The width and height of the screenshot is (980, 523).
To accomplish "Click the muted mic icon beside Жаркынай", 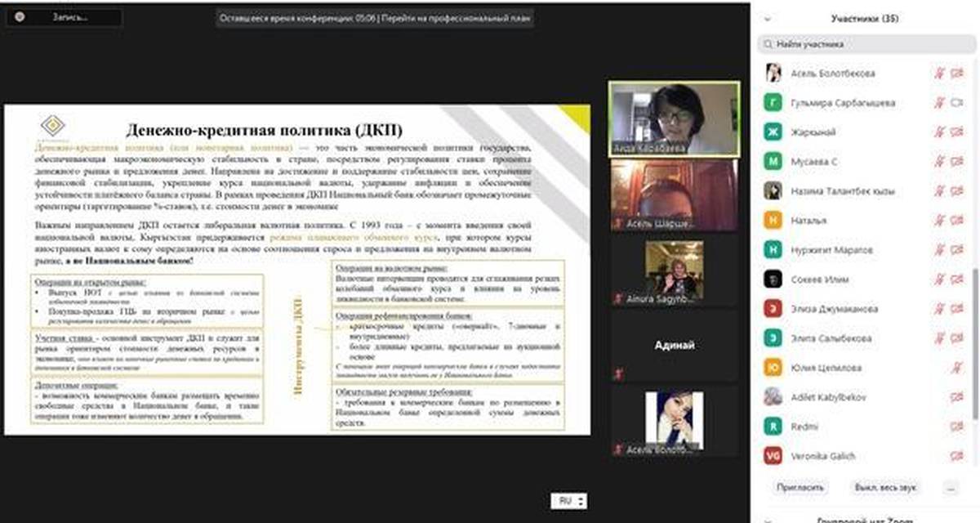I will pyautogui.click(x=939, y=132).
